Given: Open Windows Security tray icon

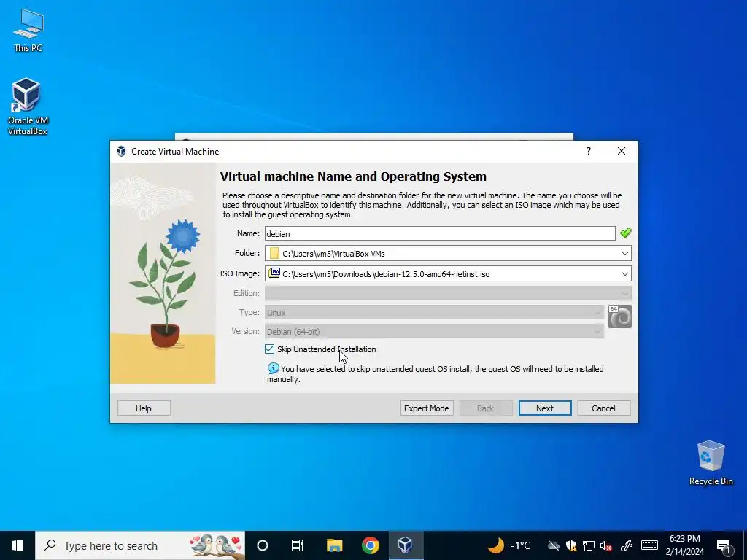Looking at the screenshot, I should [x=570, y=545].
